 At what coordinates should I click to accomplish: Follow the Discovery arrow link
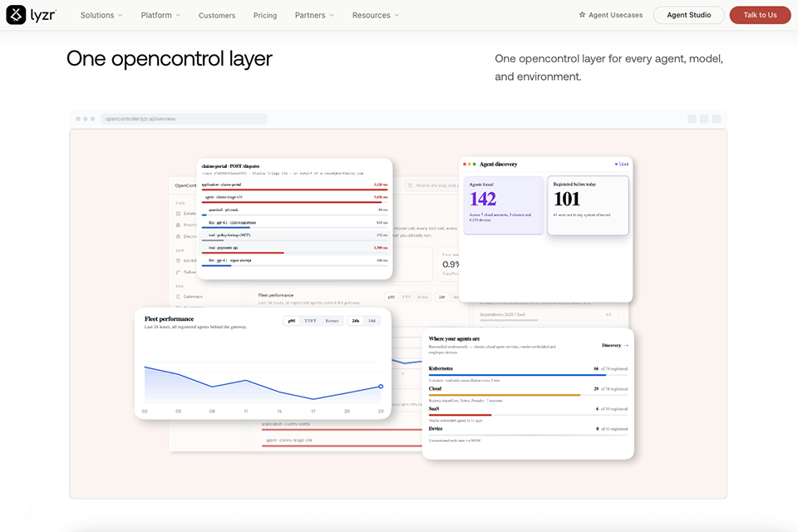click(615, 345)
